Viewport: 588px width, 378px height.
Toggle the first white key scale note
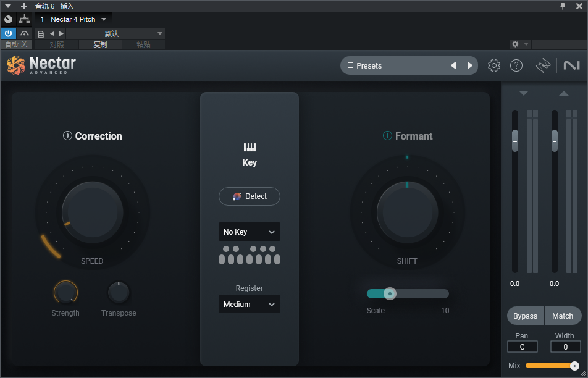(222, 259)
